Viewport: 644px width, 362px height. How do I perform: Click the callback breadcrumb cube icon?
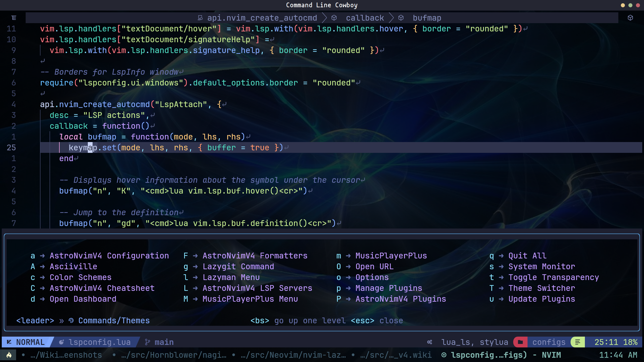[x=334, y=18]
